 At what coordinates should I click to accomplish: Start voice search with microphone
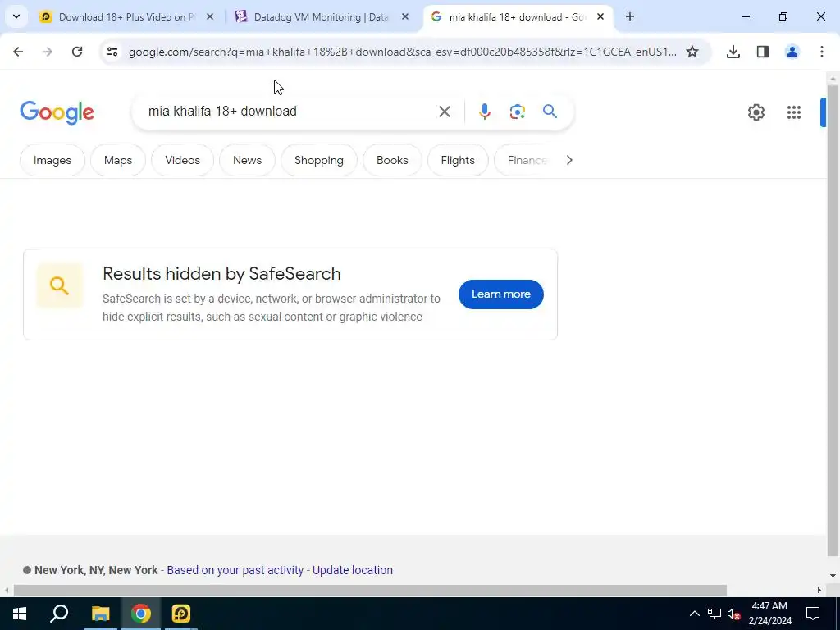(x=484, y=112)
